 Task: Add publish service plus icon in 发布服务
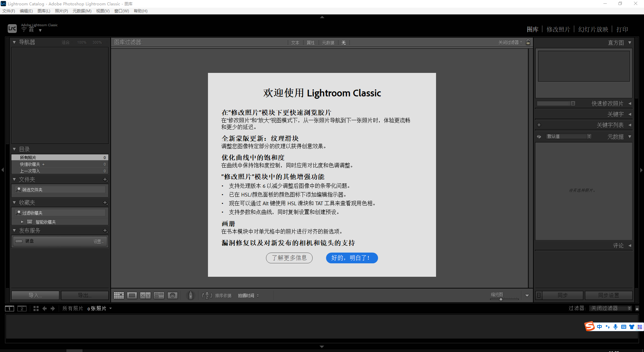pos(105,231)
